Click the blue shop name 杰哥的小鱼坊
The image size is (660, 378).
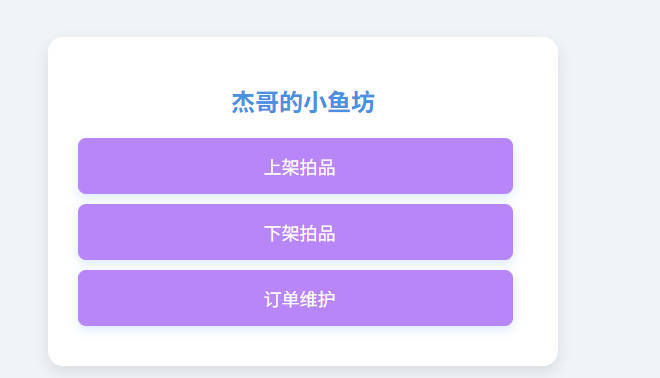pos(303,102)
